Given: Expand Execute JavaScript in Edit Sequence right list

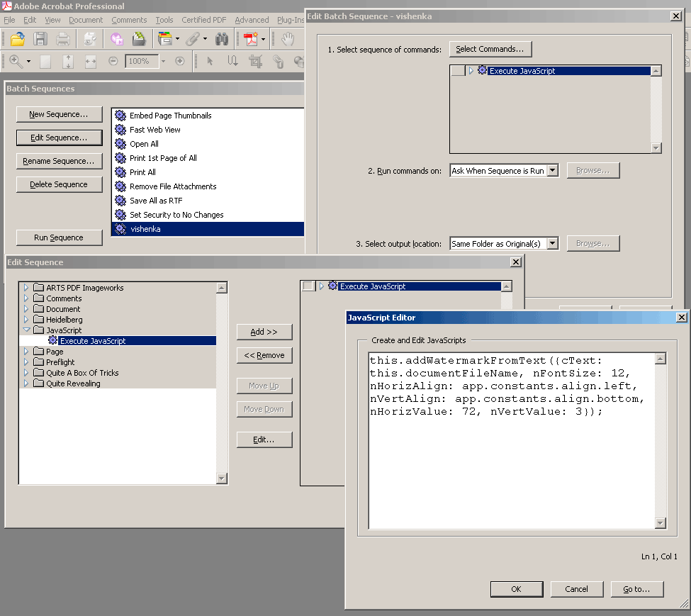Looking at the screenshot, I should coord(321,286).
